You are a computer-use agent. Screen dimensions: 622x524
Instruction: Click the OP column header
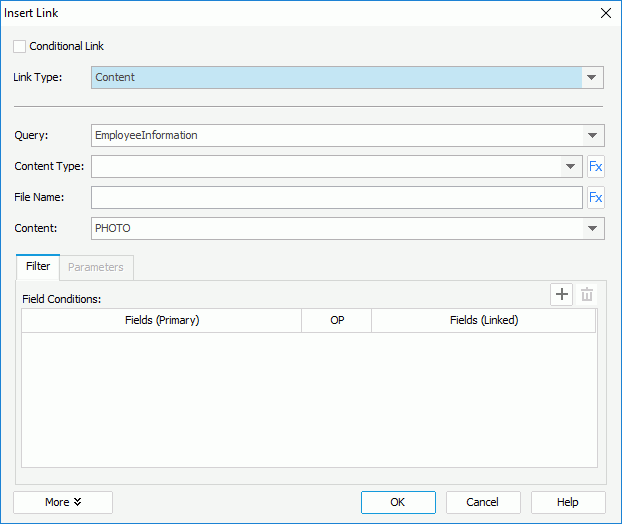337,320
